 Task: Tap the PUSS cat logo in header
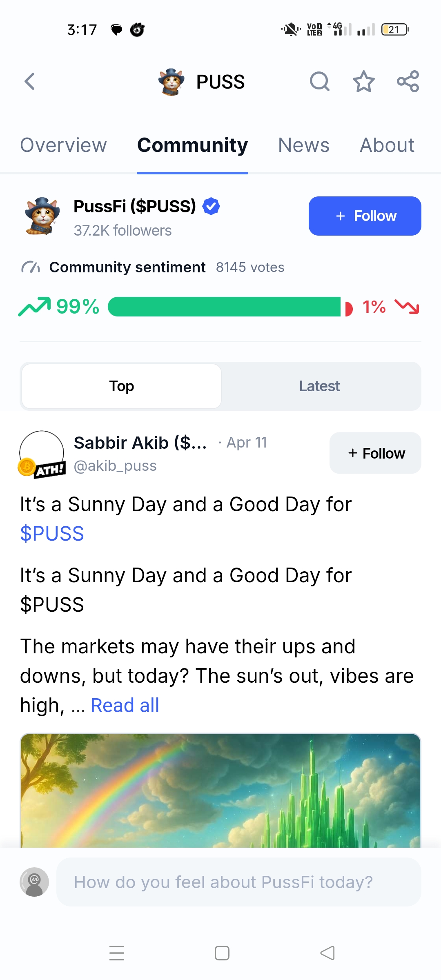pyautogui.click(x=171, y=82)
